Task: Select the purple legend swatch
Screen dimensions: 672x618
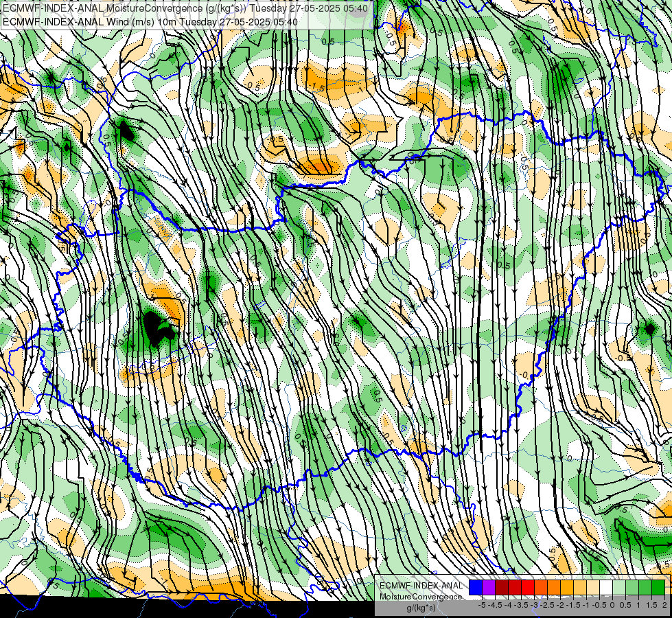Action: [x=489, y=588]
